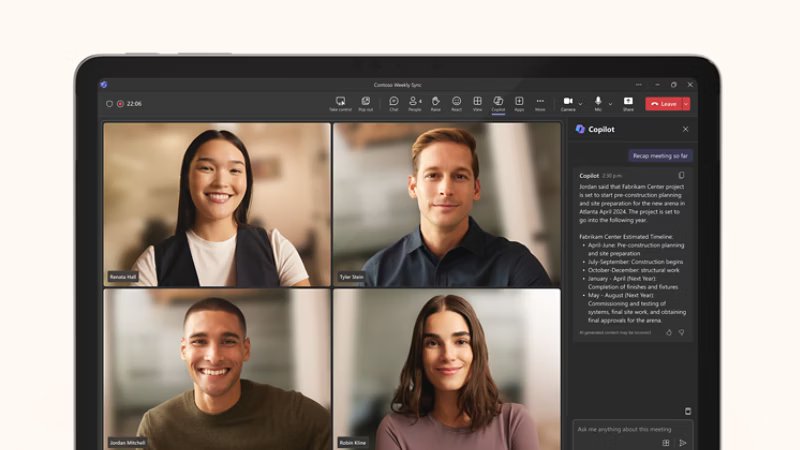Change the meeting View layout

(478, 104)
